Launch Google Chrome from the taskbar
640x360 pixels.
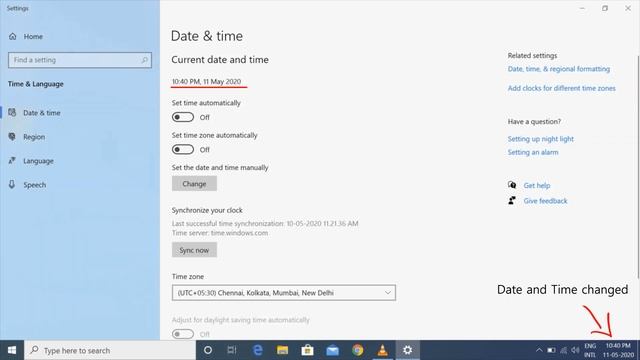coord(358,350)
